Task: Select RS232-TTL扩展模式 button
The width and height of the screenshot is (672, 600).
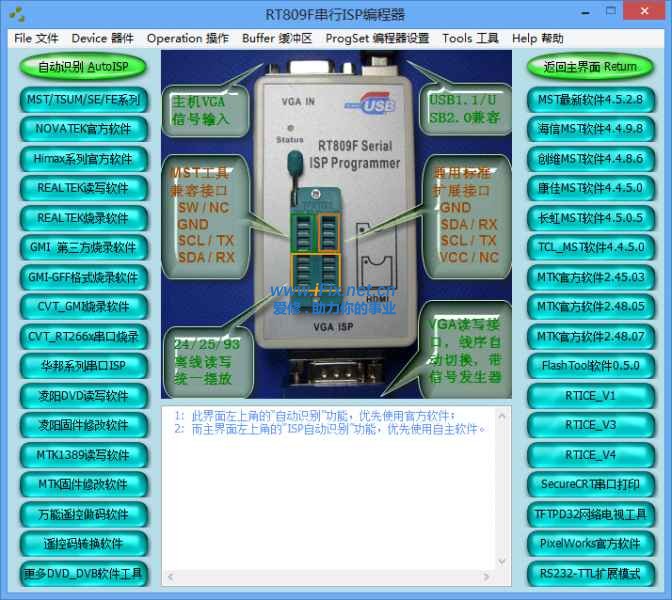Action: click(590, 574)
